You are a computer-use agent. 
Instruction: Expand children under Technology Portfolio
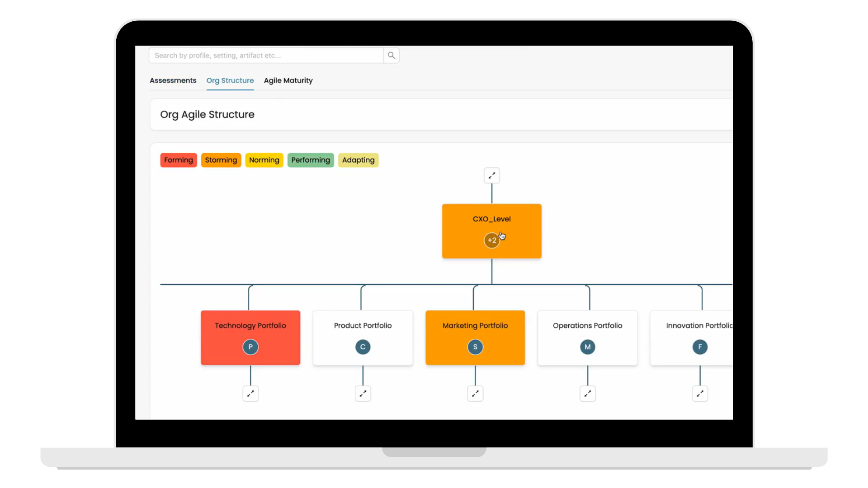click(250, 394)
